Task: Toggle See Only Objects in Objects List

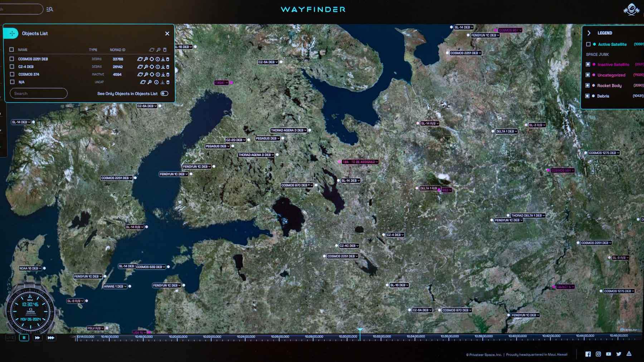Action: (x=164, y=93)
